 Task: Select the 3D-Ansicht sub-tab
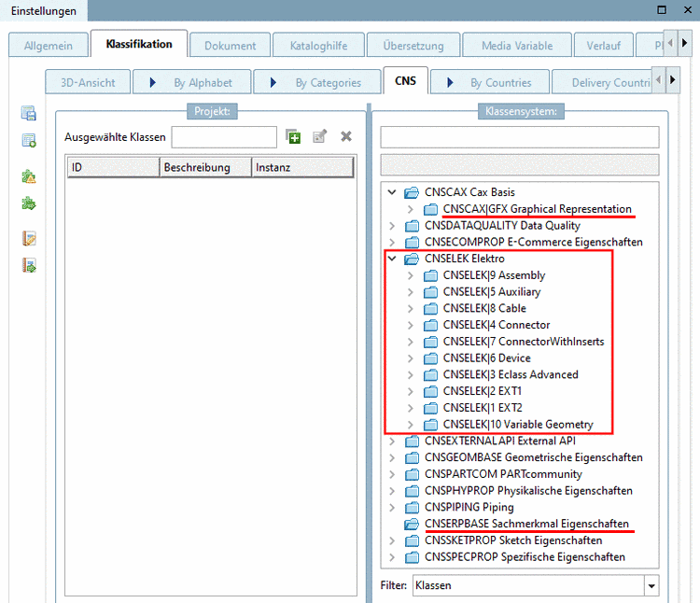point(88,82)
